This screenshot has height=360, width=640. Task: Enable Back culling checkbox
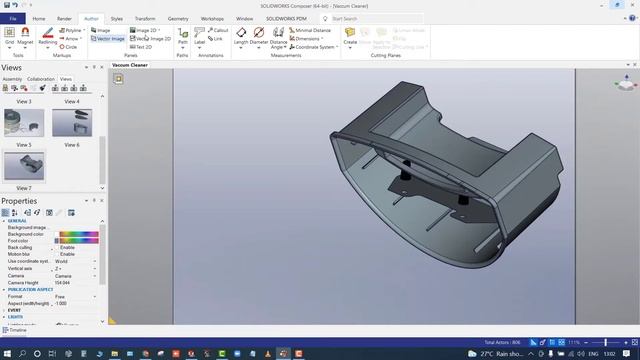[57, 247]
